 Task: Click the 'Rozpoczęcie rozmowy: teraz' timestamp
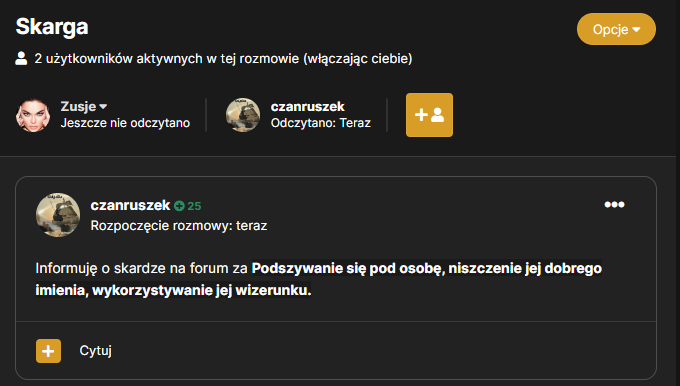coord(179,226)
